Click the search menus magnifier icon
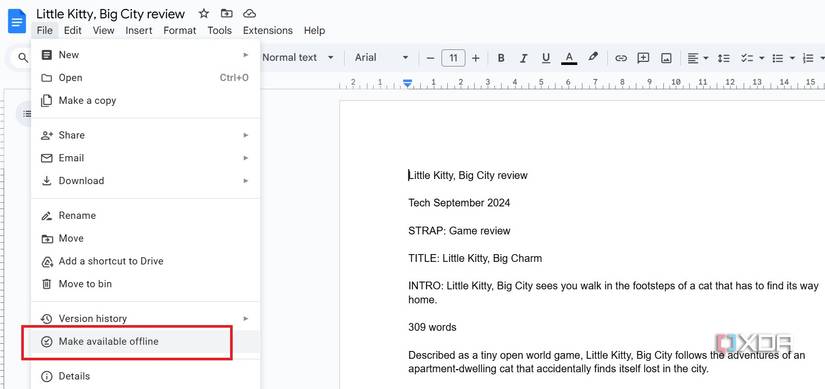Viewport: 825px width, 389px height. coord(23,57)
